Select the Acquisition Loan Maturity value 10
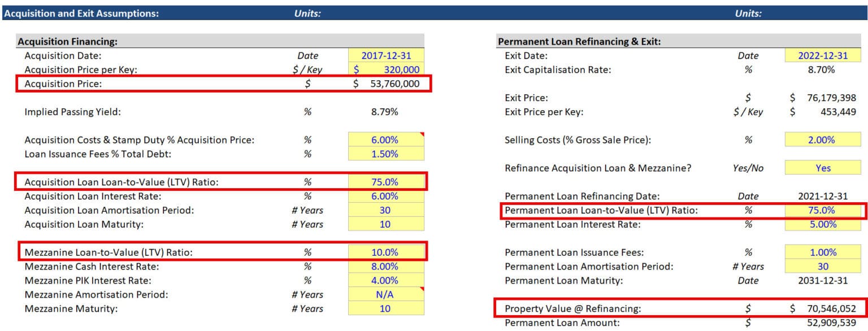The width and height of the screenshot is (868, 331). pyautogui.click(x=386, y=224)
